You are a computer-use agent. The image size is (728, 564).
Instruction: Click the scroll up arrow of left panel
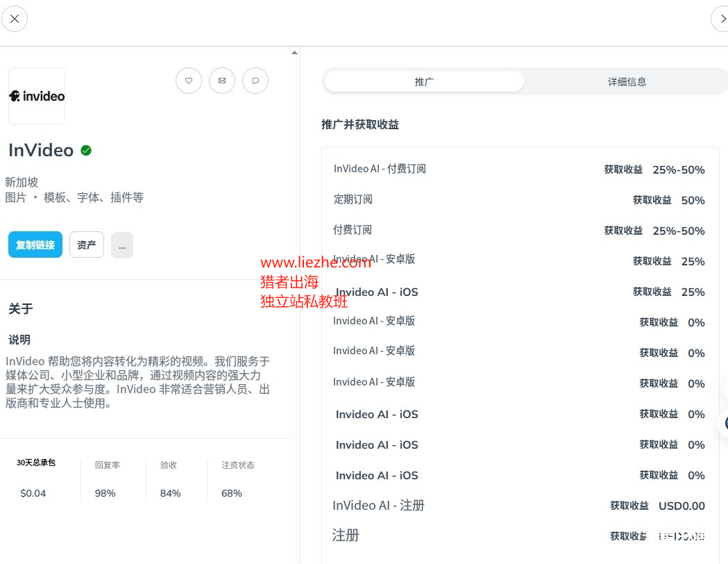(x=294, y=53)
